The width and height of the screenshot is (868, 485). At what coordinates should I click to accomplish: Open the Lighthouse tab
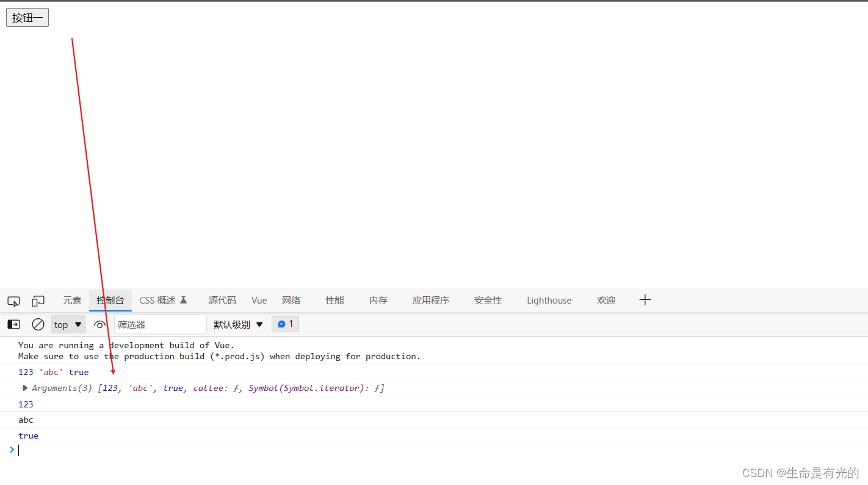point(549,301)
